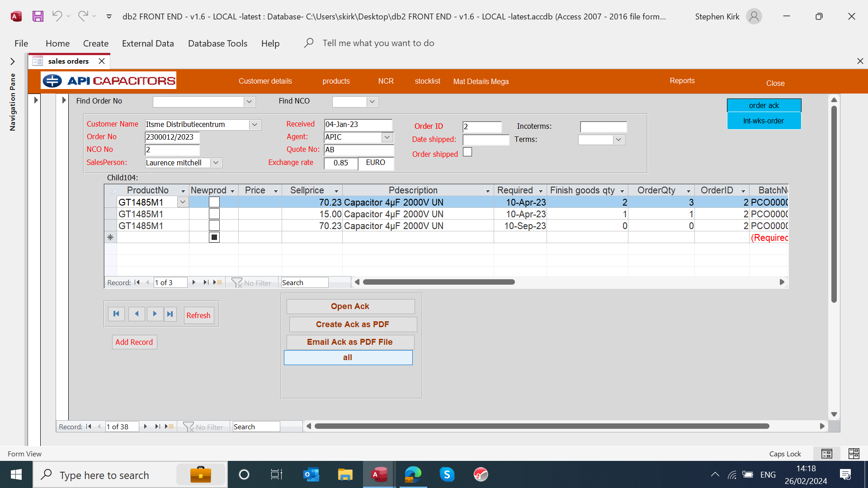Click new record icon in subform navigator

pyautogui.click(x=218, y=282)
